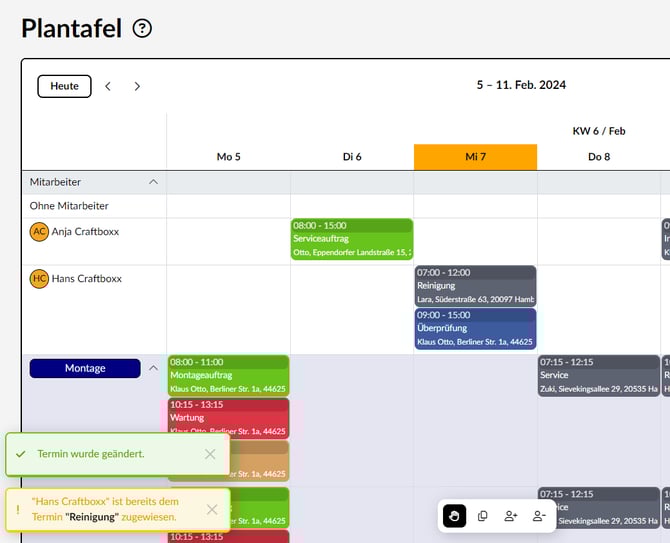Open the Reinigung appointment for Hans
The image size is (670, 543).
click(475, 285)
